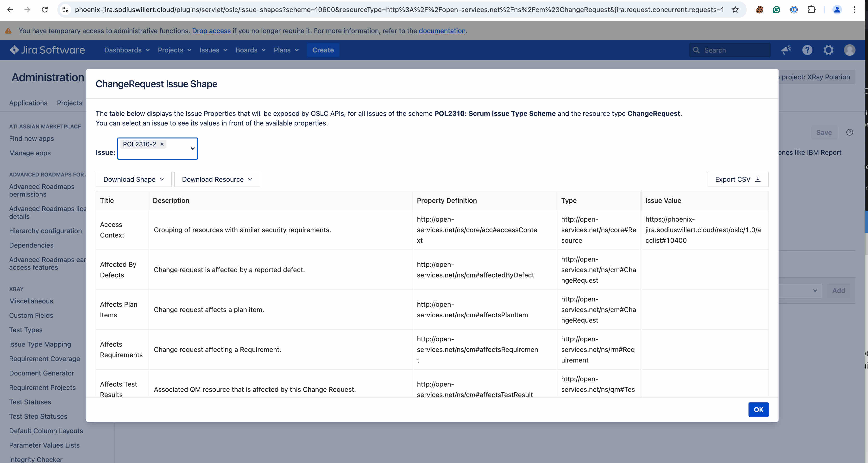Open Requirement Coverage
Image resolution: width=868 pixels, height=463 pixels.
(44, 359)
